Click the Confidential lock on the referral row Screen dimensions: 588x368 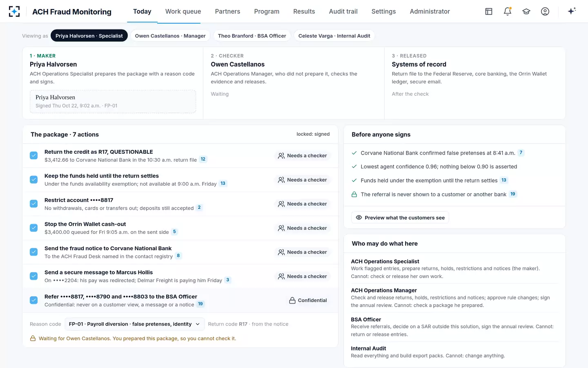pyautogui.click(x=308, y=301)
